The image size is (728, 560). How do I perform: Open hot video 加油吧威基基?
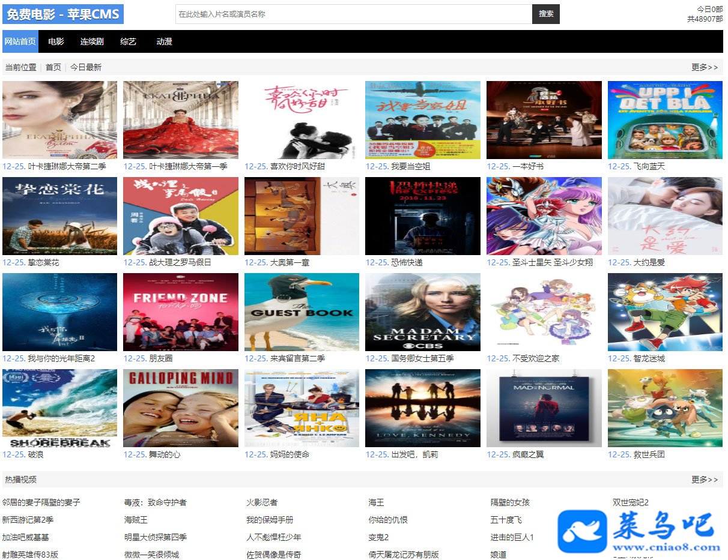tap(26, 537)
